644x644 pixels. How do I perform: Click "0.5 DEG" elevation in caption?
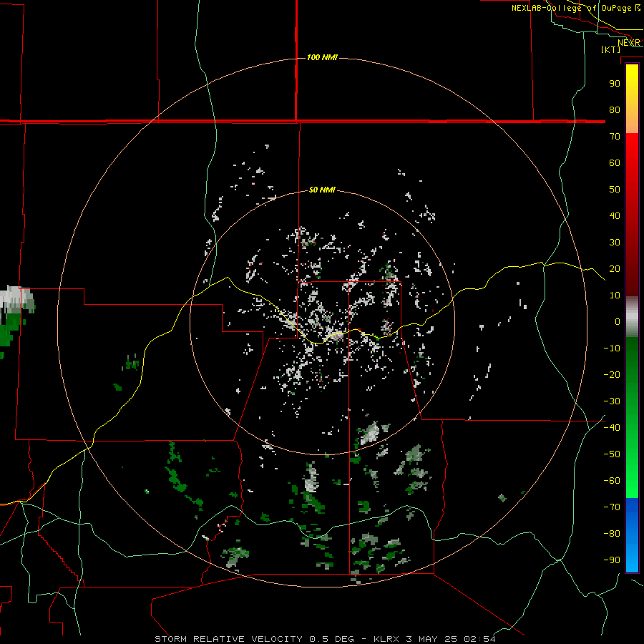(x=331, y=639)
